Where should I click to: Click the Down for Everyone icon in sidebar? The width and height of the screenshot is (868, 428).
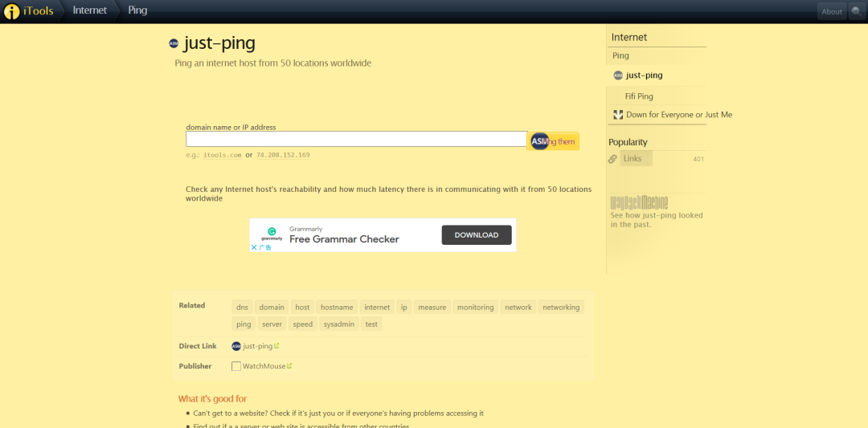(x=618, y=115)
